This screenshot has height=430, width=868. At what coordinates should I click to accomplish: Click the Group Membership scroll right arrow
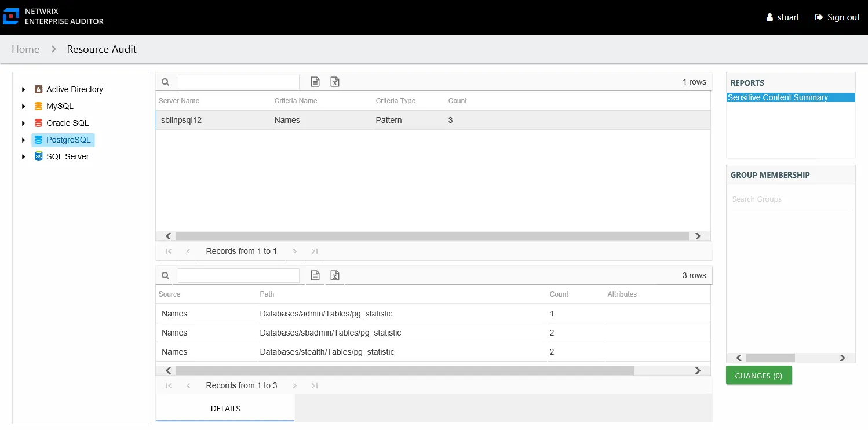click(843, 358)
